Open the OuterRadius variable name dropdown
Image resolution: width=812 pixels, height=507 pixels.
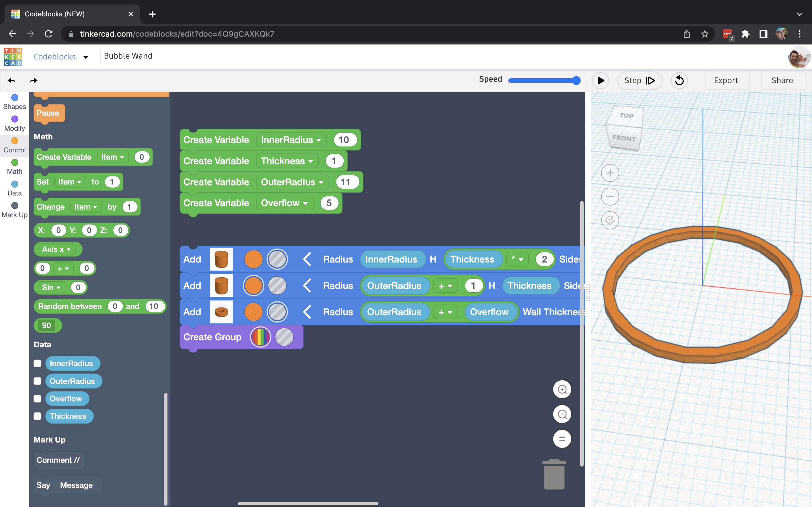point(292,182)
